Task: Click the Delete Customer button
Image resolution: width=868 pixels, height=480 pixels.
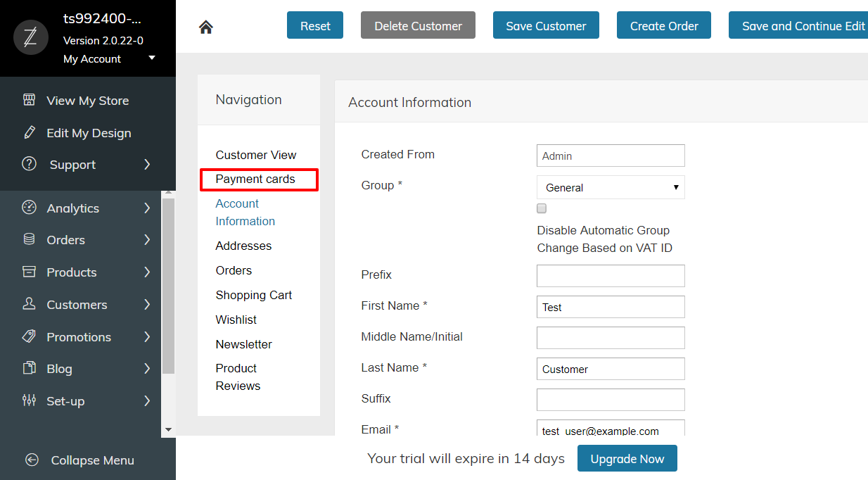Action: [x=418, y=25]
